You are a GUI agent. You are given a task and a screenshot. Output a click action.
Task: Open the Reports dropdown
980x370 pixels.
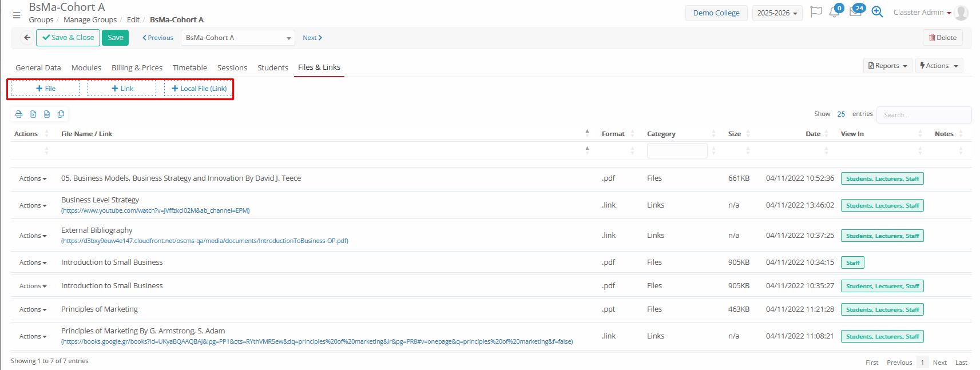pyautogui.click(x=887, y=66)
